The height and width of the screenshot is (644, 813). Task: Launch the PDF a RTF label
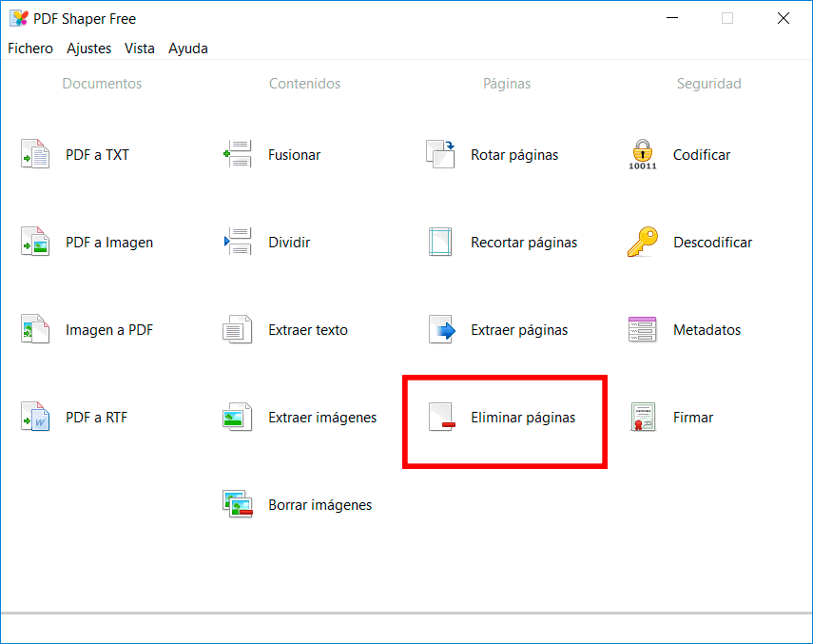tap(96, 418)
